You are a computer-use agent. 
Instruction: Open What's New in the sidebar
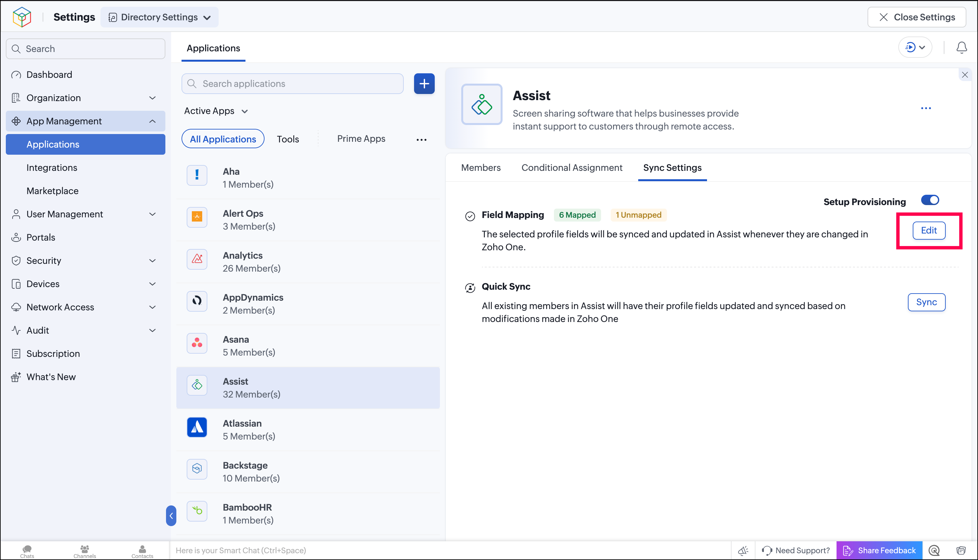[85, 377]
